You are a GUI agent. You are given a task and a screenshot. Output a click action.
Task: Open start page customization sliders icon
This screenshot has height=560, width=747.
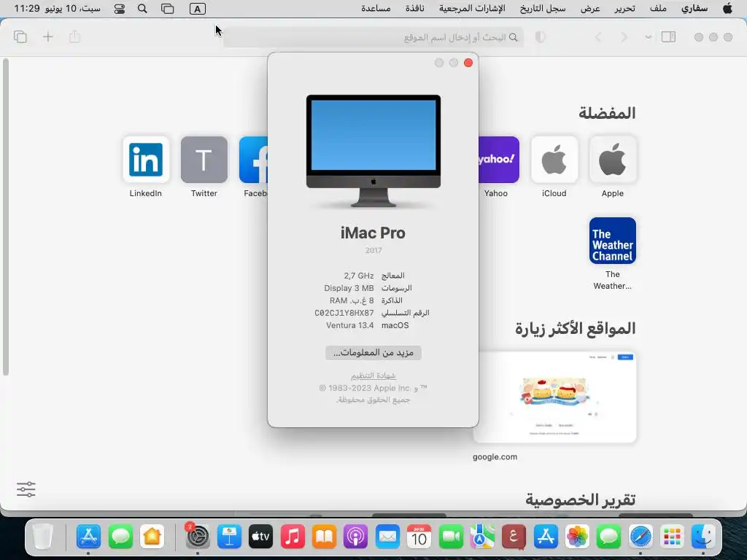[x=26, y=489]
